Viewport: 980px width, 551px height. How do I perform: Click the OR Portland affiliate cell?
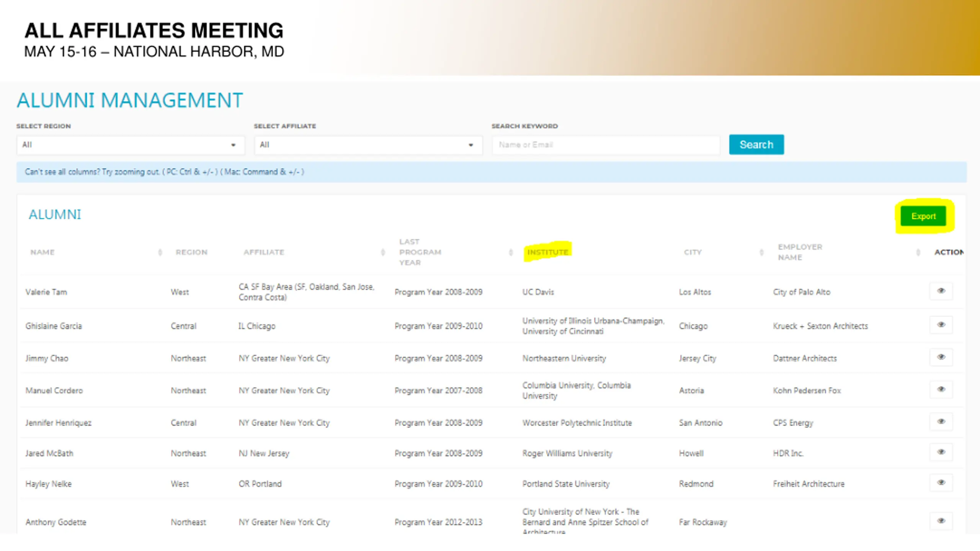[x=260, y=484]
